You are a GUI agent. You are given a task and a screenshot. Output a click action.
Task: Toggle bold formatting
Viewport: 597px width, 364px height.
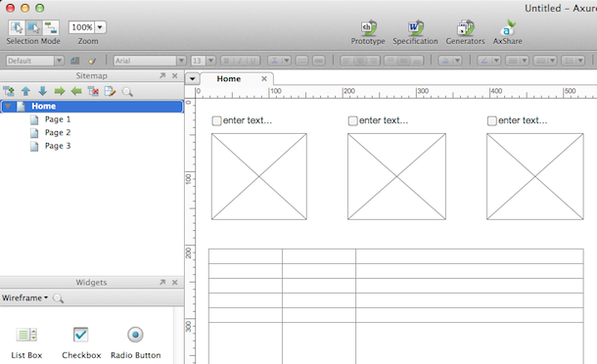[227, 61]
